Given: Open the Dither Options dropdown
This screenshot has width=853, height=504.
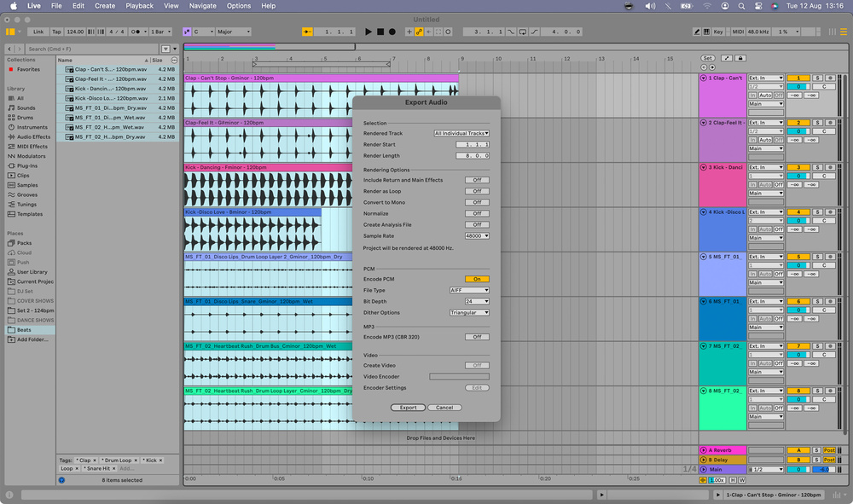Looking at the screenshot, I should (x=469, y=312).
